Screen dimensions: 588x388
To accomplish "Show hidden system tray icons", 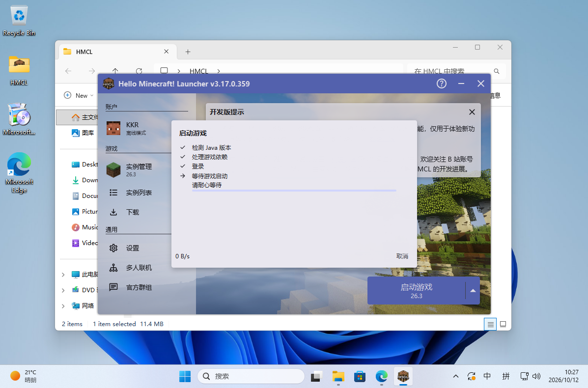I will [x=456, y=376].
